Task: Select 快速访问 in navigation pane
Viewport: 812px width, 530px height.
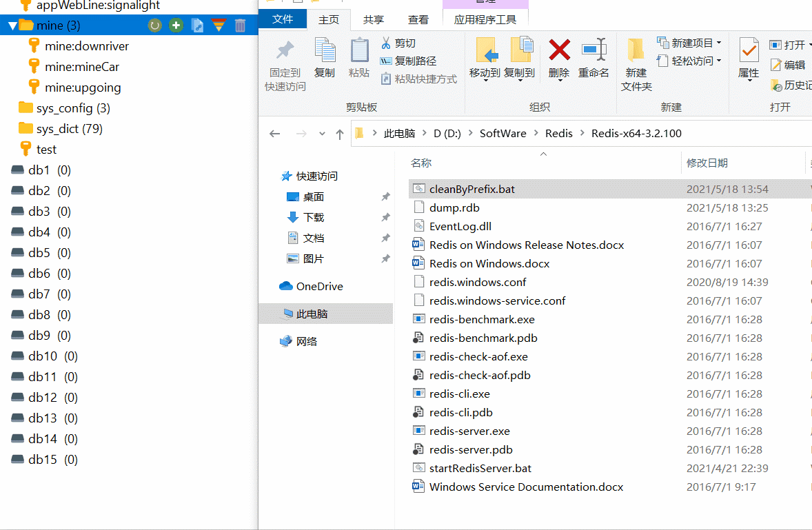Action: point(309,176)
